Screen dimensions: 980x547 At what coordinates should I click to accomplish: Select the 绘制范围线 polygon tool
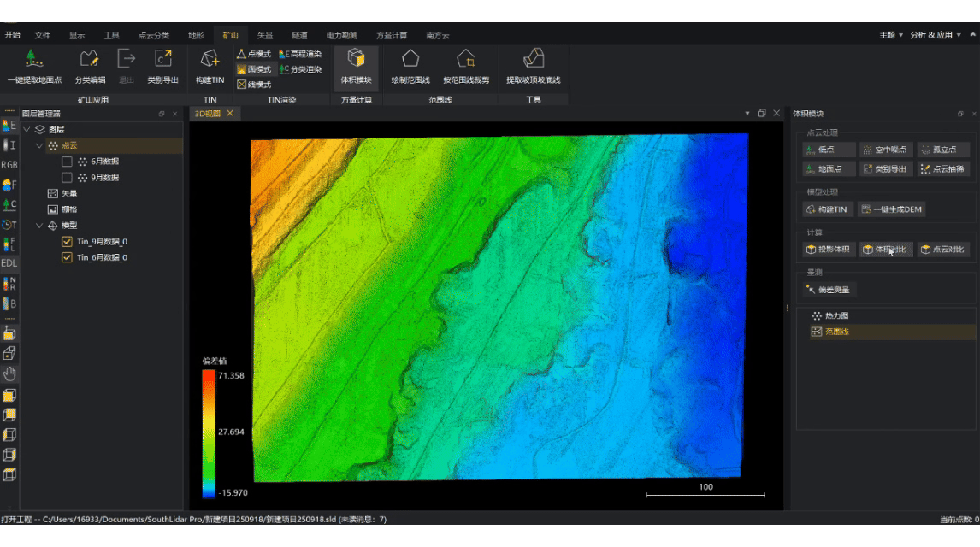tap(410, 59)
